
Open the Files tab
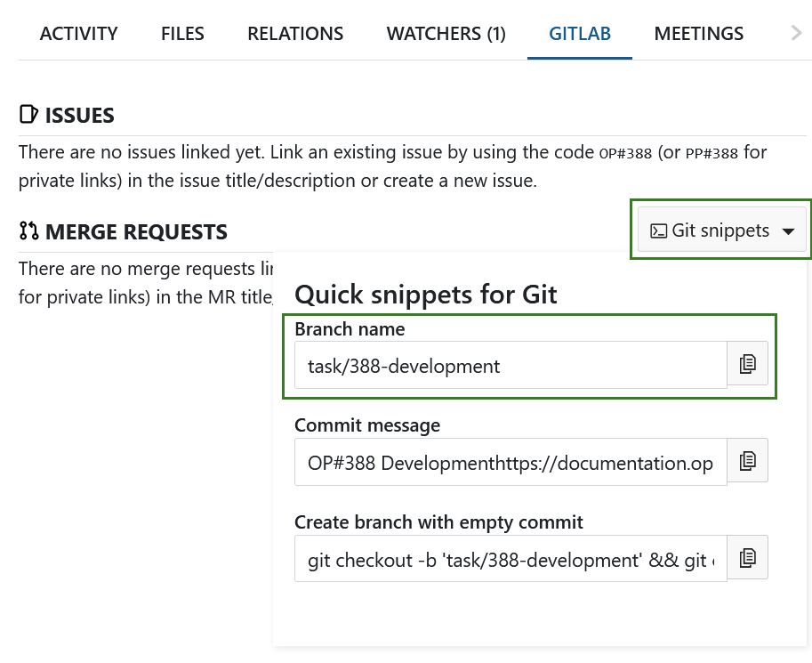[181, 33]
